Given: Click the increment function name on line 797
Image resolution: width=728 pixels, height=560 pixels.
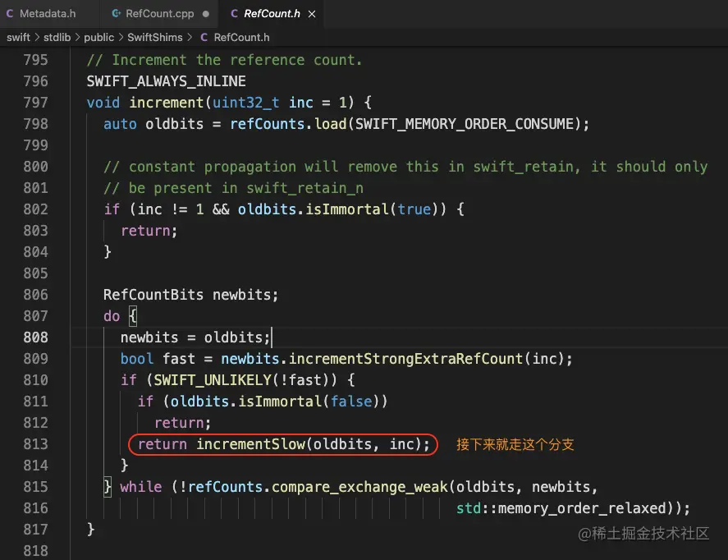Looking at the screenshot, I should pyautogui.click(x=167, y=102).
